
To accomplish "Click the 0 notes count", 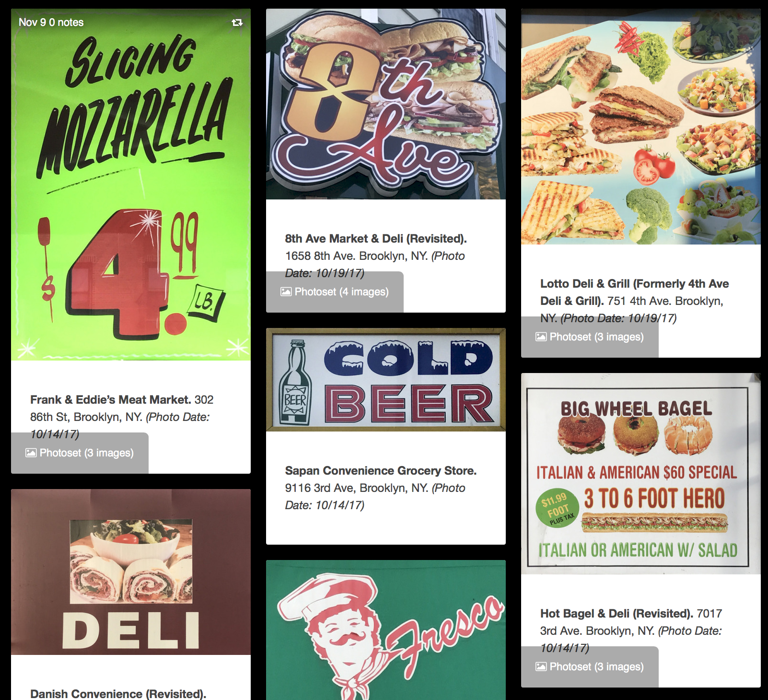I will (x=66, y=22).
